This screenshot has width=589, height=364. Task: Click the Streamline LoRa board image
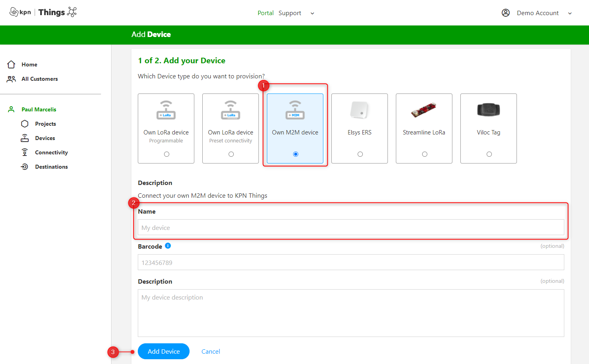point(424,110)
